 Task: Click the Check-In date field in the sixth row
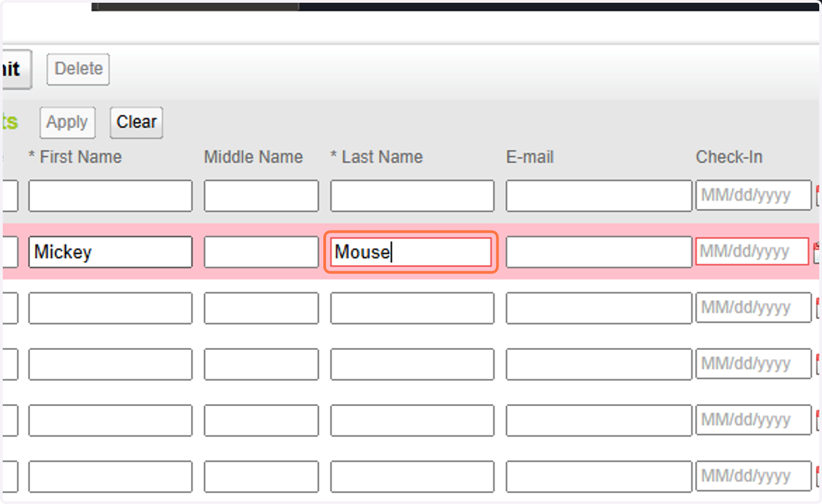click(754, 476)
